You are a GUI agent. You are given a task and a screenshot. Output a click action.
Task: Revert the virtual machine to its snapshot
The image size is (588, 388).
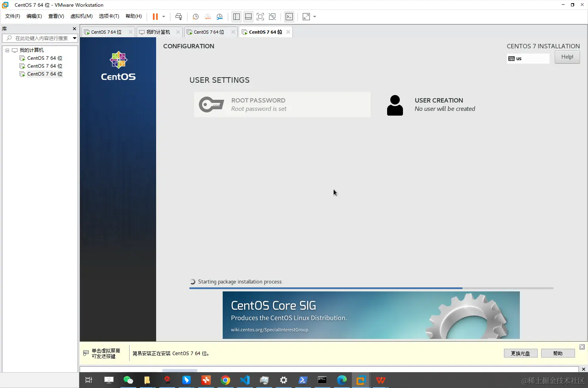click(208, 17)
